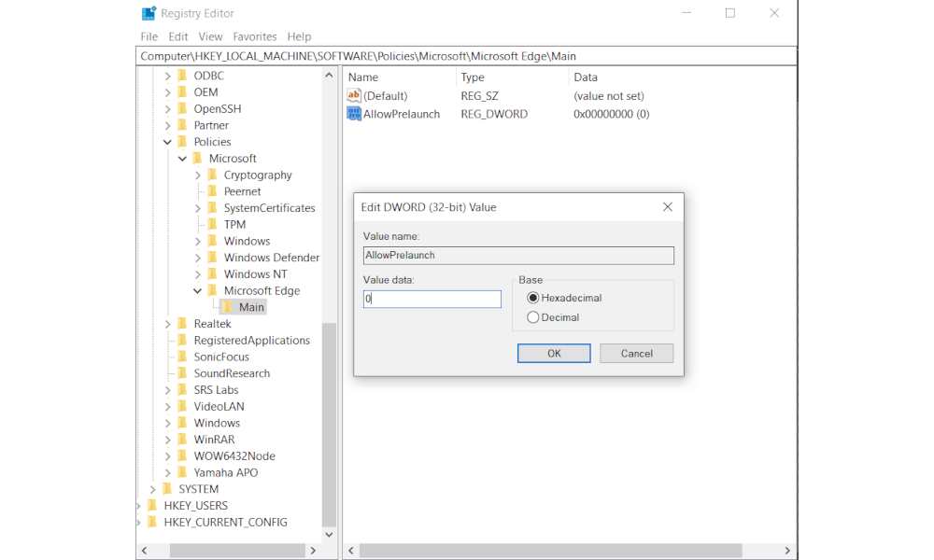
Task: Click the tree pane scroll down arrow
Action: (329, 535)
